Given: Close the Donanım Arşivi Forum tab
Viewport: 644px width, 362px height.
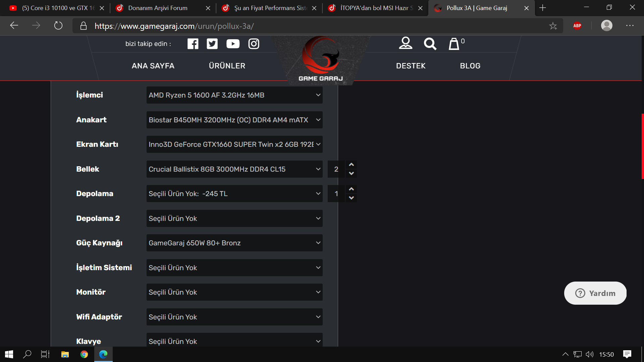Looking at the screenshot, I should [208, 8].
